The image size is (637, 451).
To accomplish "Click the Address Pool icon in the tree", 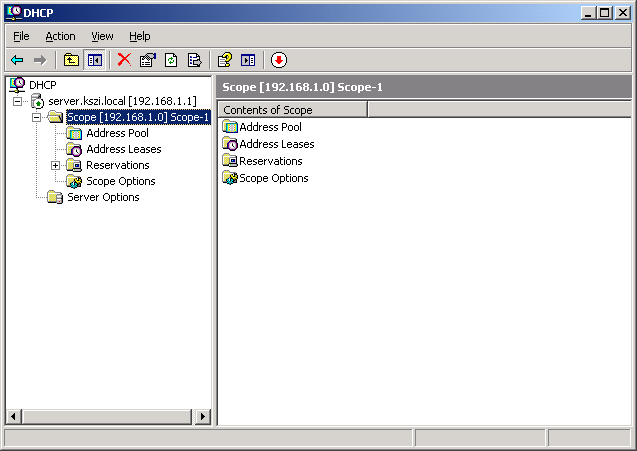I will coord(74,133).
